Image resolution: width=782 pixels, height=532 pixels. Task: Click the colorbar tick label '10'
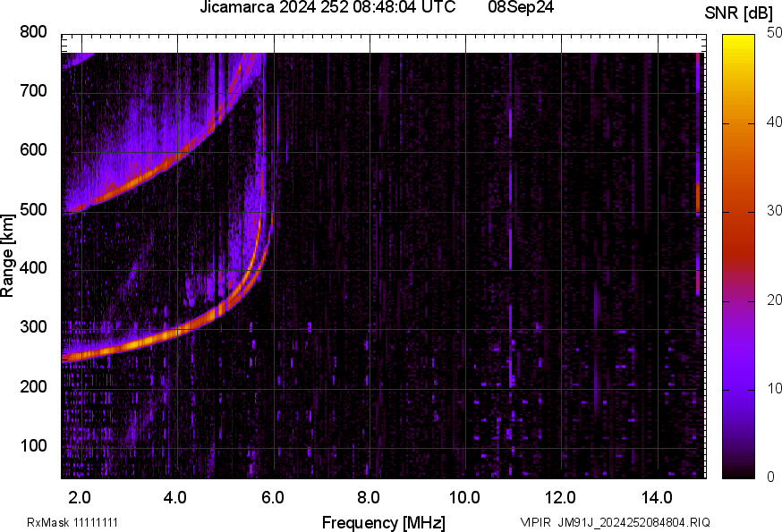[774, 388]
